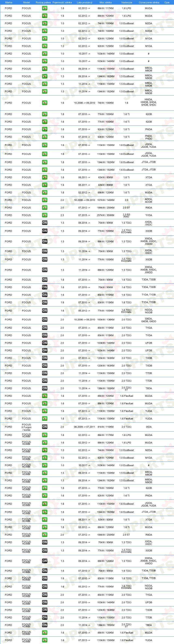
Task: Click petrol icon in HWDA 74kW / 100KM row
Action: (45, 103)
